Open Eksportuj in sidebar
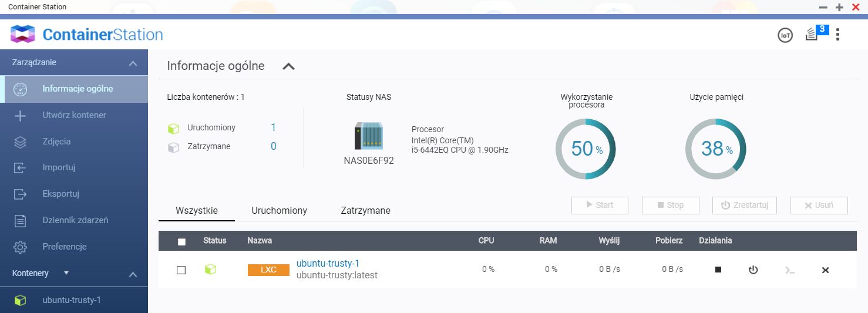 [74, 194]
